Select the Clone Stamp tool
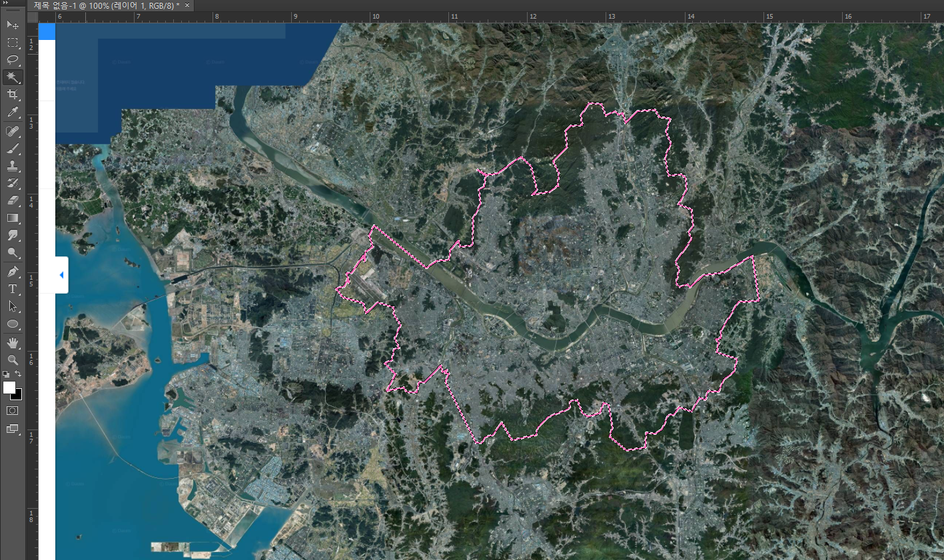944x560 pixels. [13, 166]
